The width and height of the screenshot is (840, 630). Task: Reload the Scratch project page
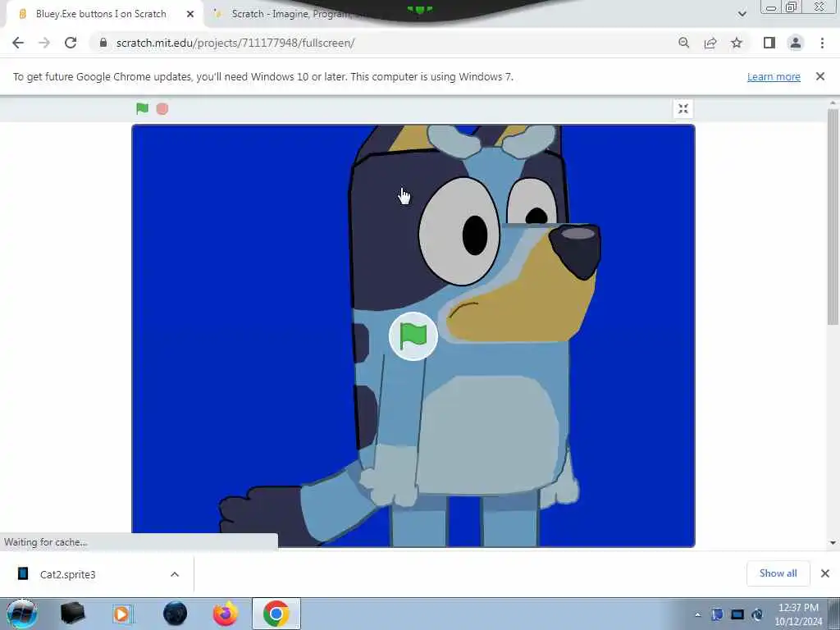71,43
